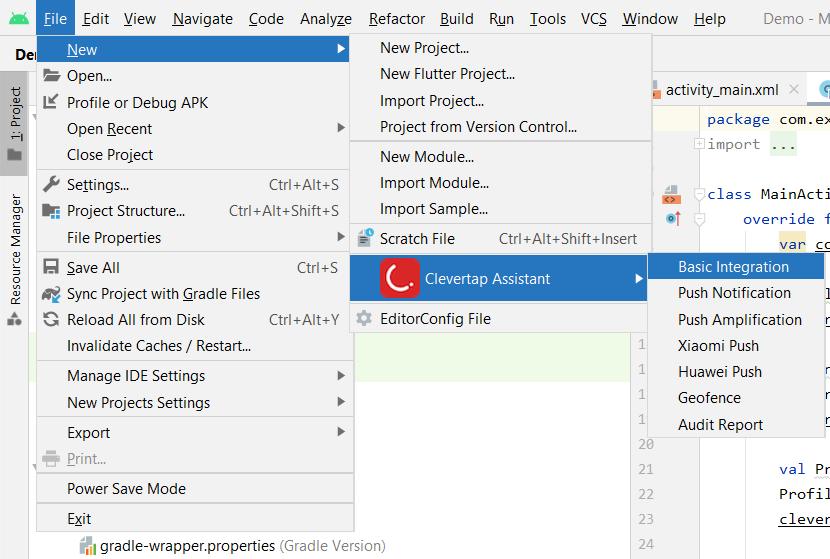This screenshot has height=559, width=830.
Task: Open the Window menu
Action: tap(650, 19)
